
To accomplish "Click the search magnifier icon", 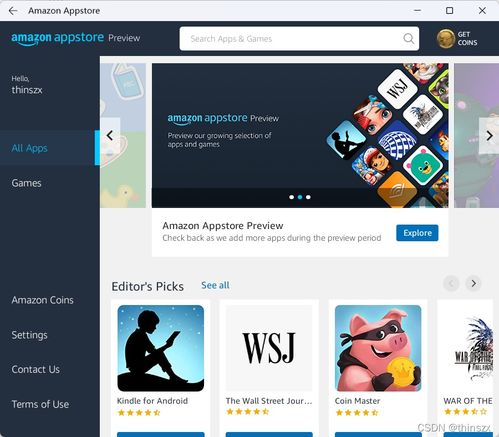I will coord(408,39).
